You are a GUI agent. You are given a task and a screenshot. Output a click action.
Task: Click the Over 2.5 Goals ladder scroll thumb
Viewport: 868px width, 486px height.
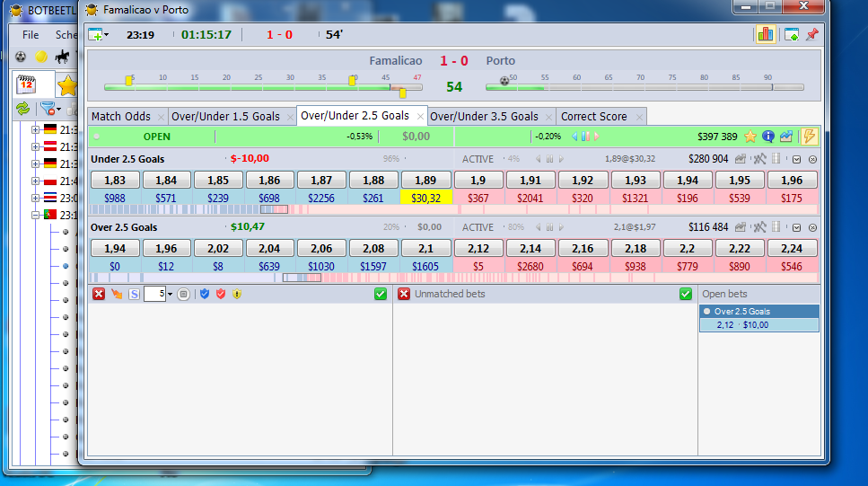(302, 278)
